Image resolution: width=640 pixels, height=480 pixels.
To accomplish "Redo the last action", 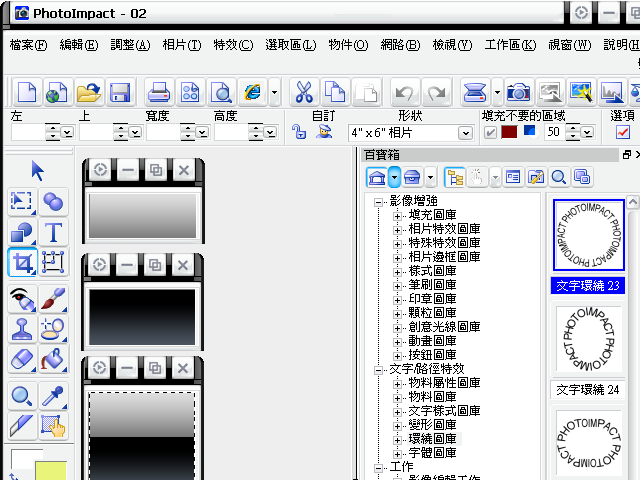I will click(436, 92).
